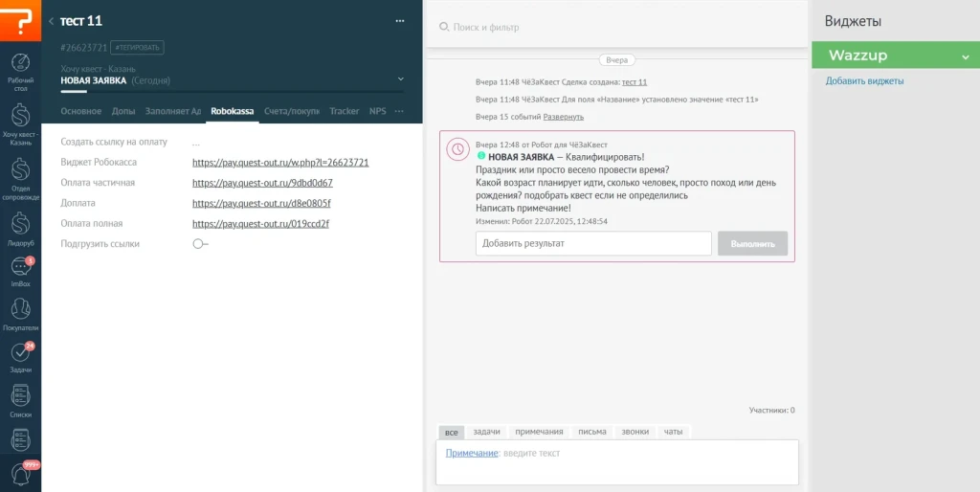Viewport: 980px width, 492px height.
Task: Open the Оплата полная link 019ccd2f
Action: (x=260, y=224)
